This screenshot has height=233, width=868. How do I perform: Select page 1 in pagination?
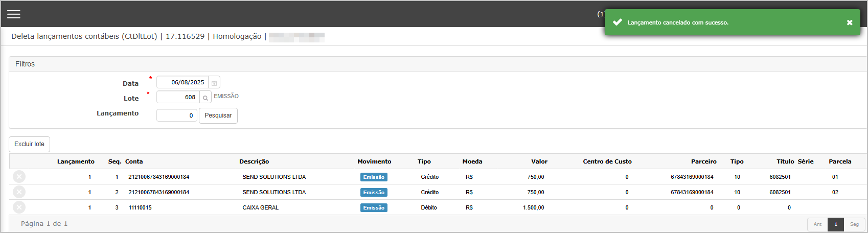[x=836, y=224]
